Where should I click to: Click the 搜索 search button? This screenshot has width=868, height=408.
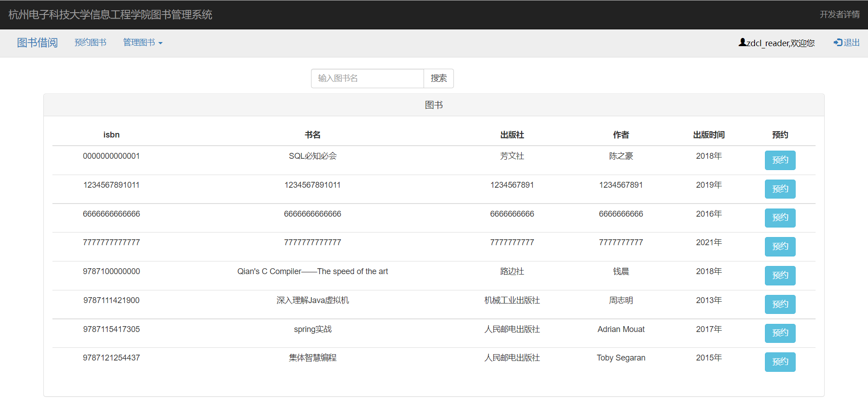coord(439,78)
